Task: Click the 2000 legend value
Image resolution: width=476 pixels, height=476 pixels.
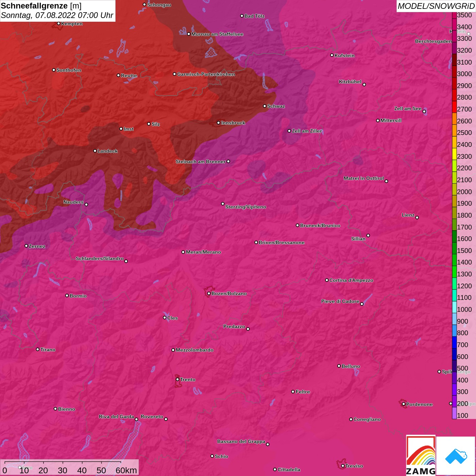Action: click(464, 192)
